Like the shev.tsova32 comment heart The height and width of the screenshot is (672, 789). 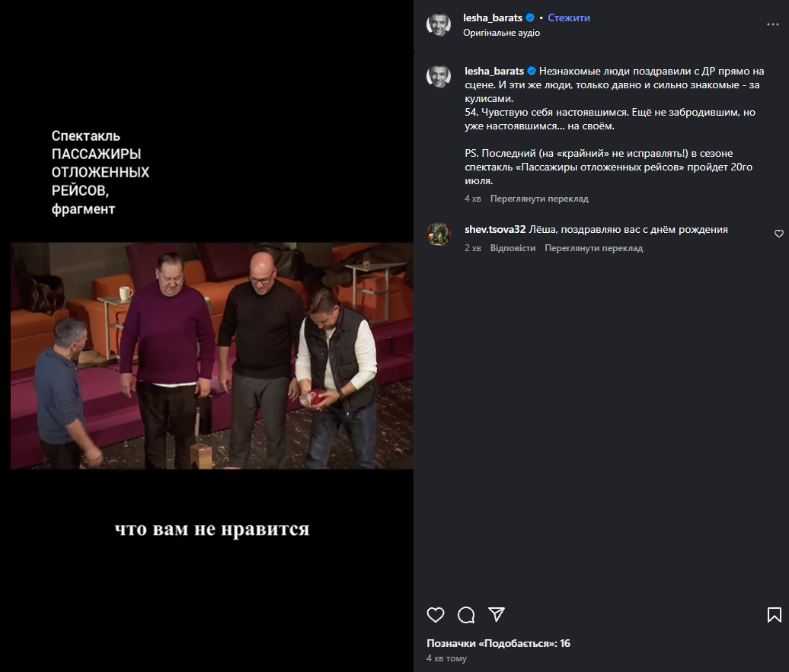click(x=778, y=234)
